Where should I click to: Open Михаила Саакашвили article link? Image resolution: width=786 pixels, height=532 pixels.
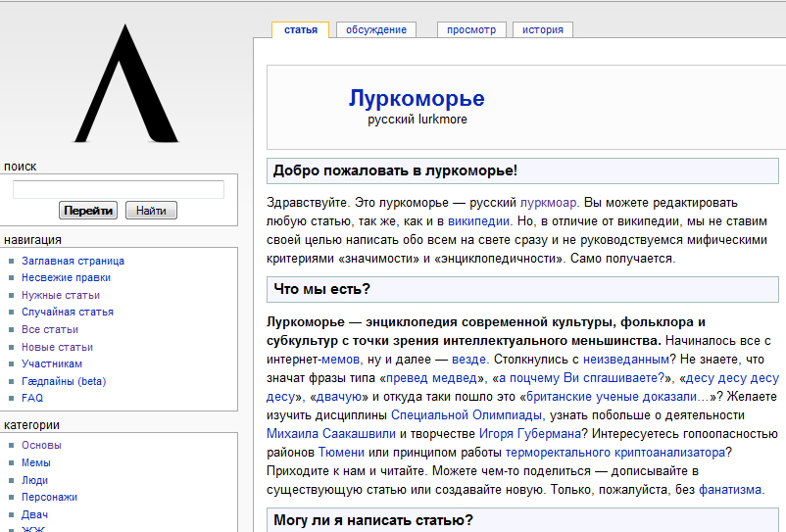coord(331,434)
